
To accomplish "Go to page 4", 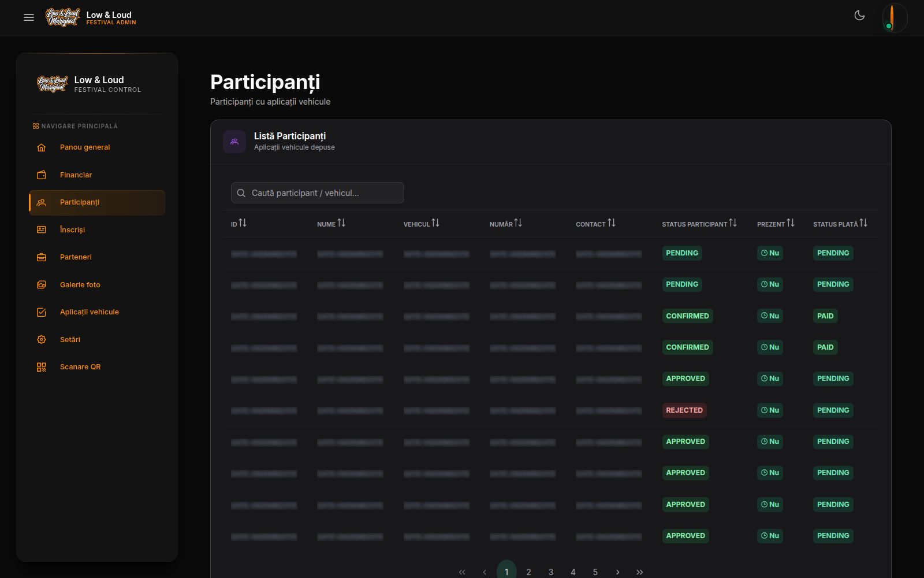I will (573, 572).
